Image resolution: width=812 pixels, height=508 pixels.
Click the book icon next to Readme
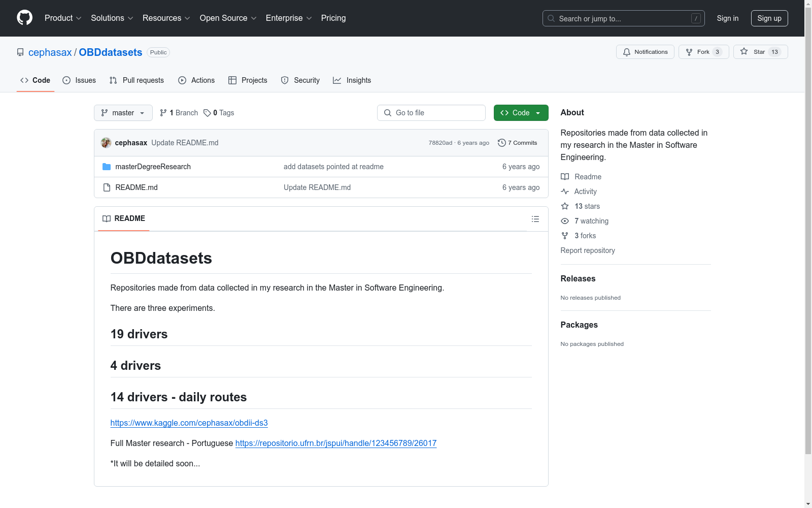565,177
